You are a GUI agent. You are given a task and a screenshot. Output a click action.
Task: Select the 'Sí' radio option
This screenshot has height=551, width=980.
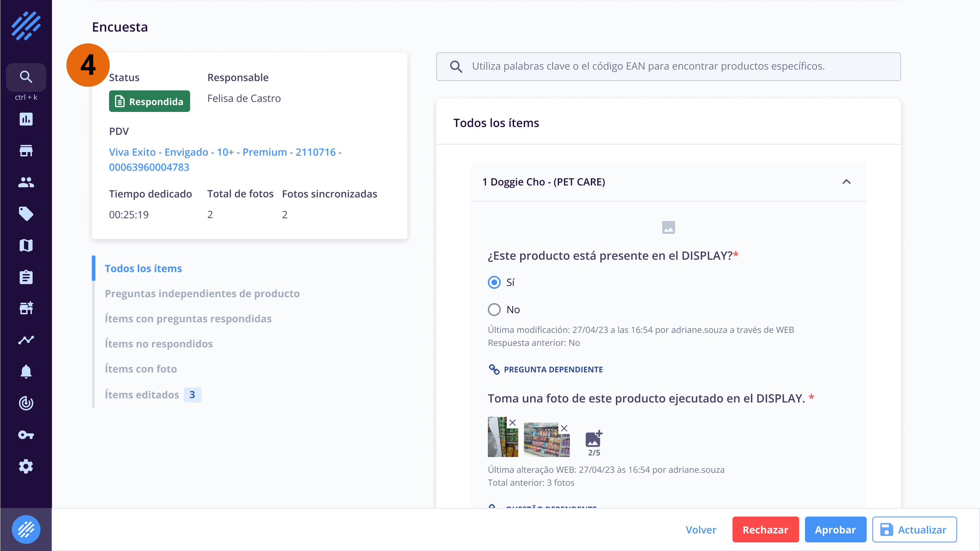click(x=494, y=282)
